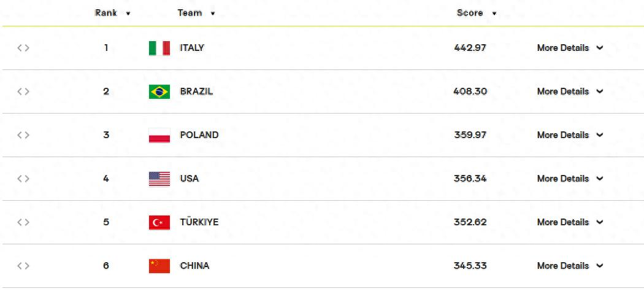This screenshot has width=644, height=291.
Task: Show More Details for Poland
Action: pyautogui.click(x=570, y=135)
